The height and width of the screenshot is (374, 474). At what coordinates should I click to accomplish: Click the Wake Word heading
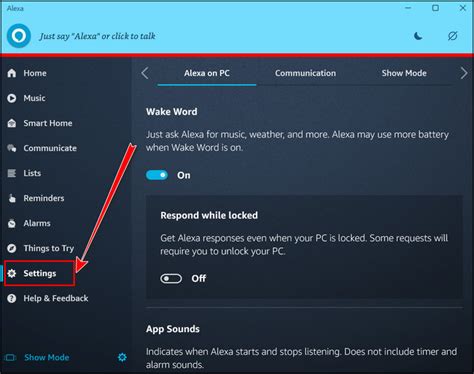[171, 112]
